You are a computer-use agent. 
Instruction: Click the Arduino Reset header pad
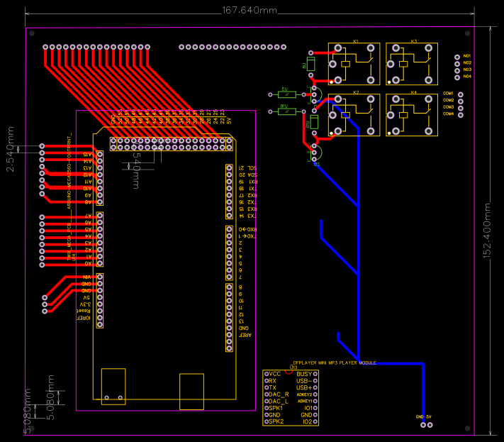tap(100, 311)
